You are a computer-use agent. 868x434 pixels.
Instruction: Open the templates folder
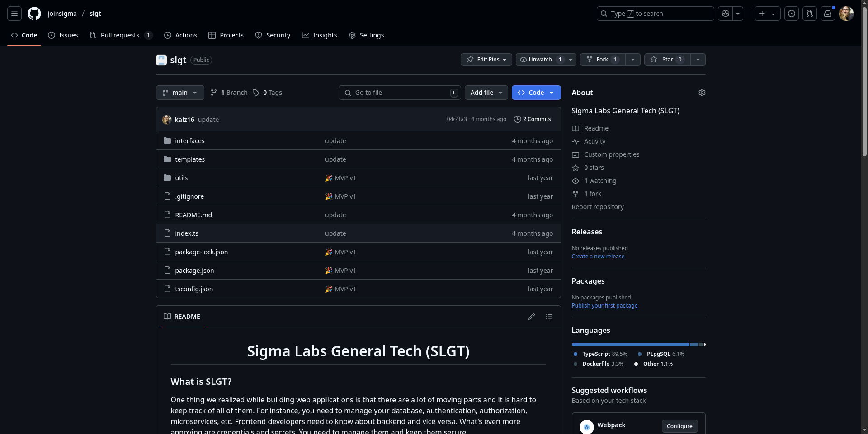coord(190,159)
